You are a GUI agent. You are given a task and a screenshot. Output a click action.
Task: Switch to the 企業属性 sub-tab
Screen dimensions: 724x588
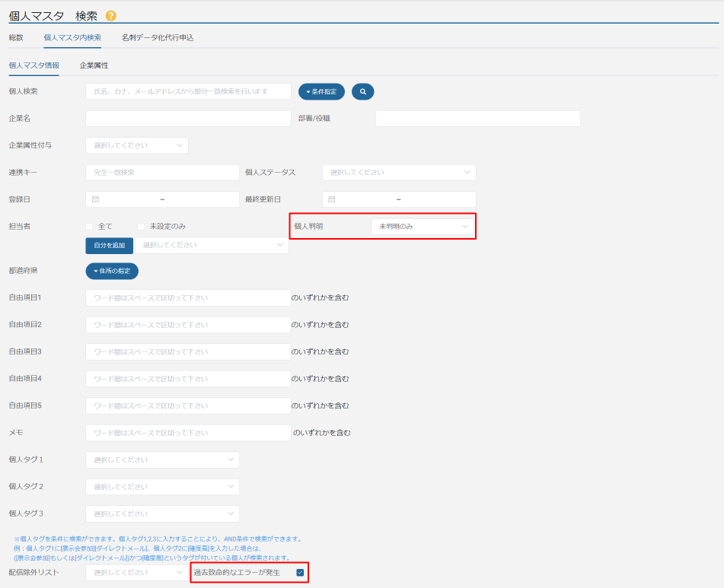tap(94, 65)
